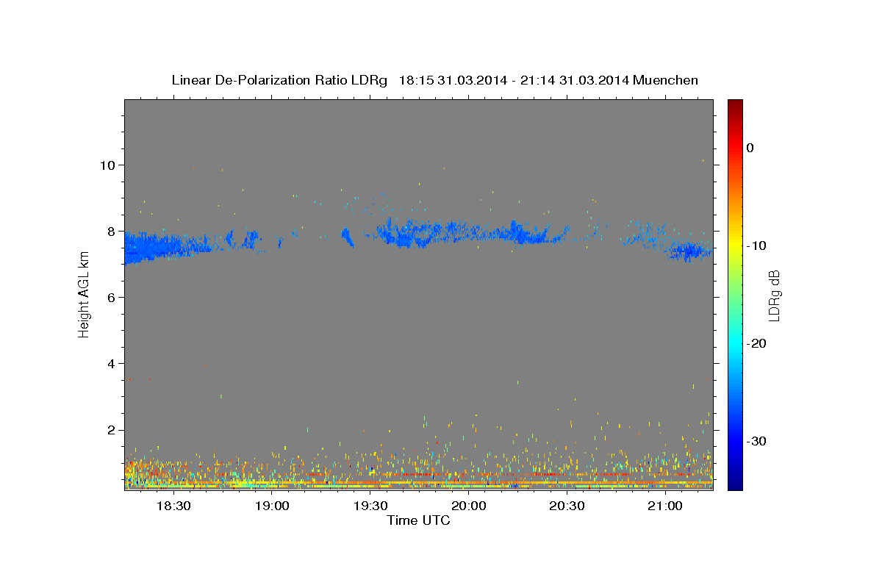Click the plot title 'Linear De-Polarization Ratio LDRg'

coord(279,80)
